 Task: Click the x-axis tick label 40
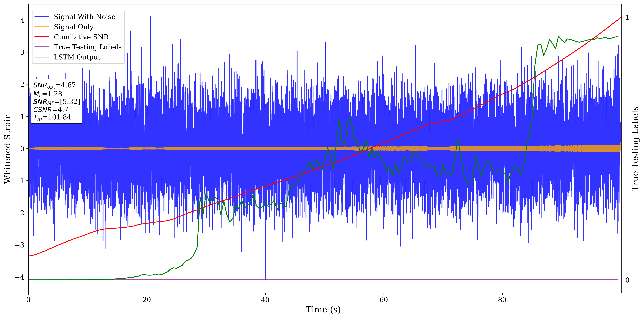click(x=265, y=300)
